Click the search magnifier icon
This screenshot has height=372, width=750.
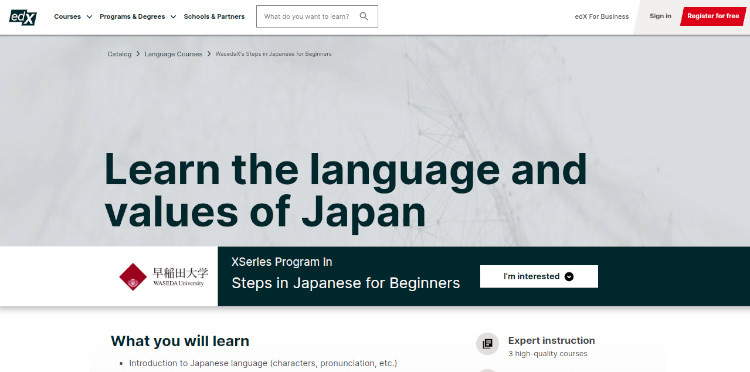tap(364, 16)
